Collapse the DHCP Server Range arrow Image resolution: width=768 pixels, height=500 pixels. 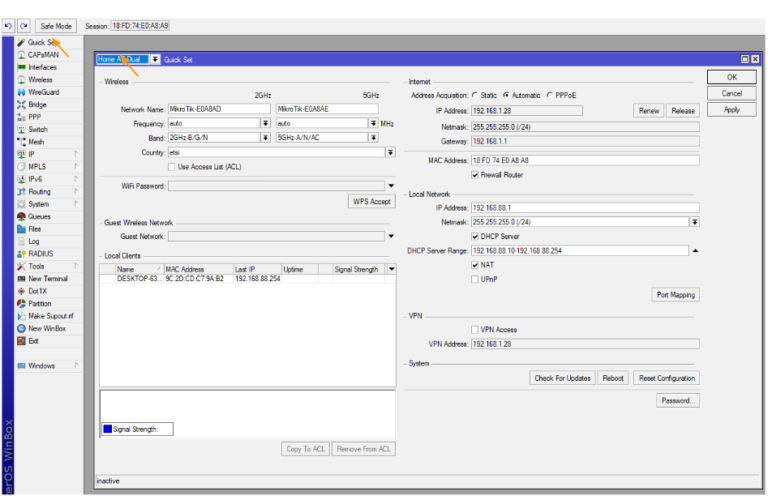(695, 251)
